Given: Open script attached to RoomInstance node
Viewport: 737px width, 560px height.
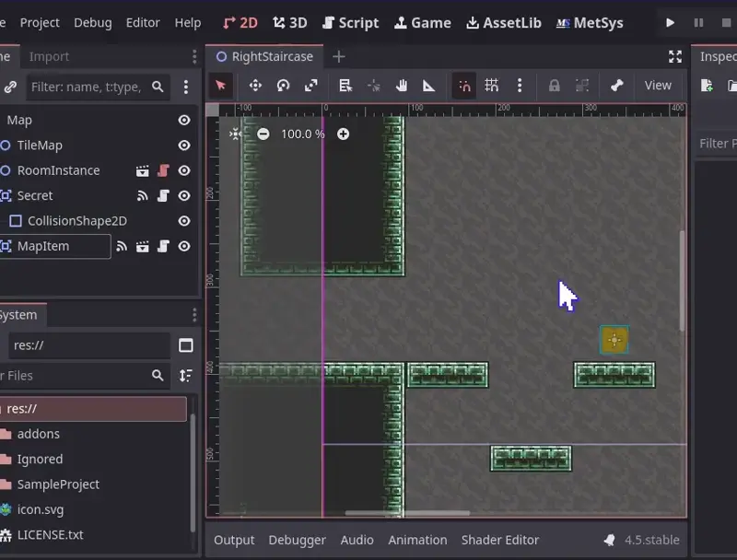Looking at the screenshot, I should pos(163,170).
